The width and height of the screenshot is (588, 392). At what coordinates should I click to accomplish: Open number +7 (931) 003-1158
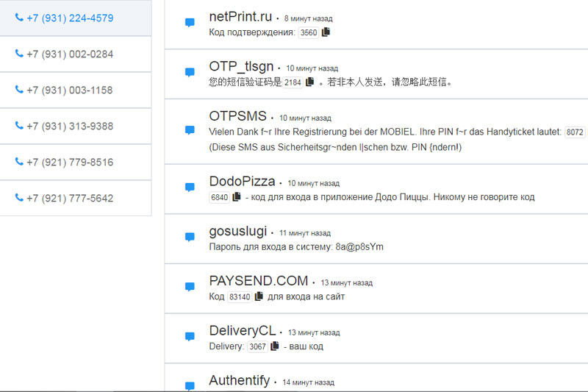[x=76, y=90]
